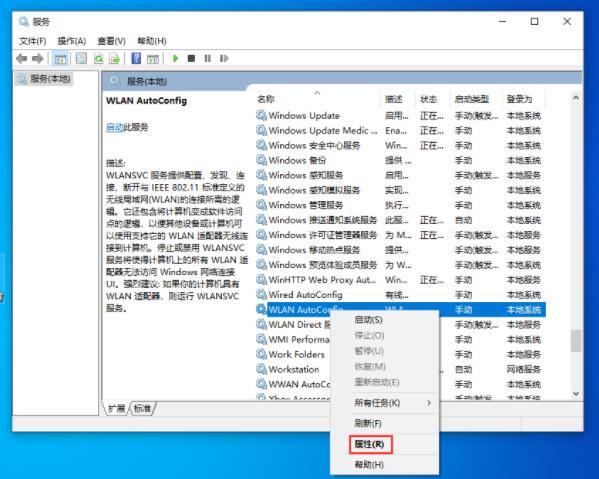Click the green Refresh toolbar icon
Image resolution: width=599 pixels, height=479 pixels.
(99, 58)
